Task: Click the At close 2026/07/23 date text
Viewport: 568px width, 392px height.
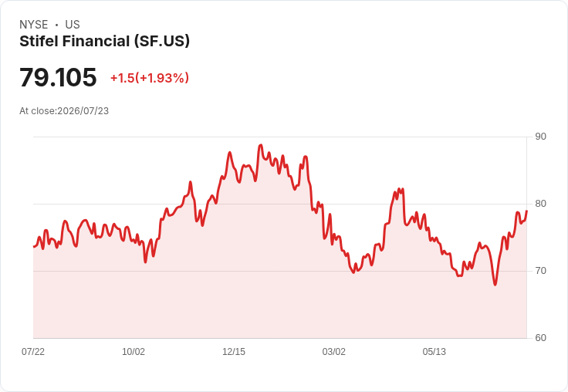Action: click(64, 111)
